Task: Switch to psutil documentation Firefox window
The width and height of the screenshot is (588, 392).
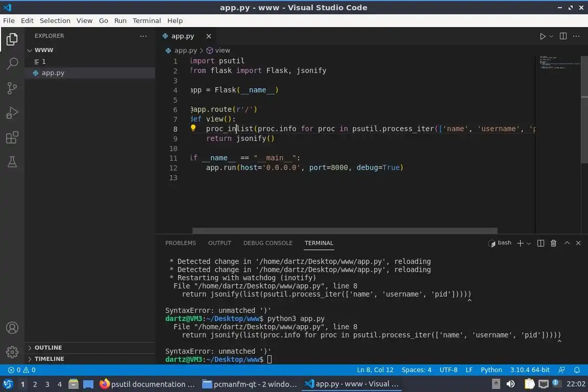Action: click(148, 384)
